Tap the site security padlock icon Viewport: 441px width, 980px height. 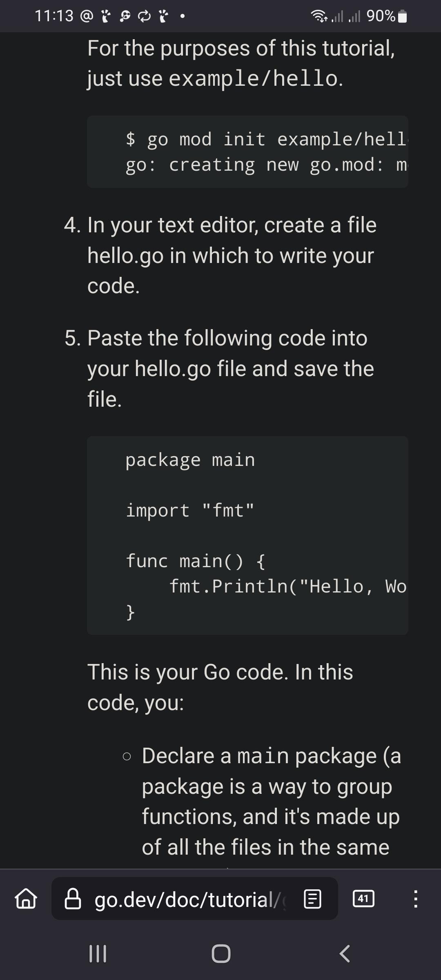pos(73,899)
